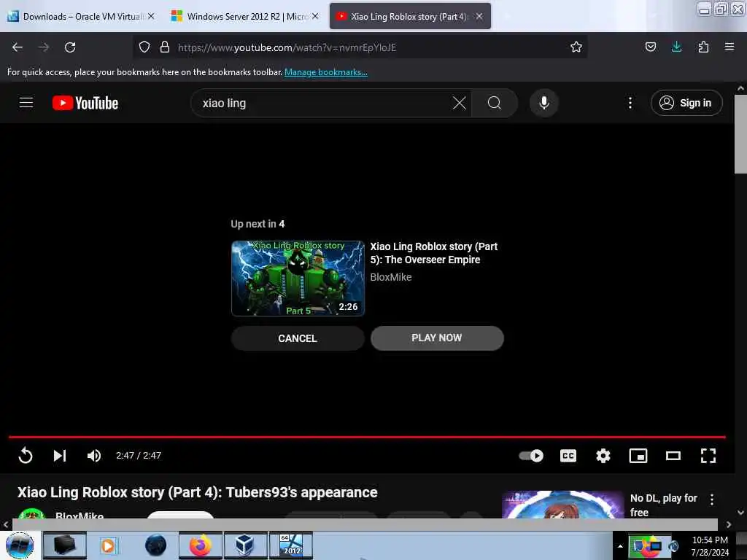Skip to the next video
The image size is (747, 560).
coord(60,456)
